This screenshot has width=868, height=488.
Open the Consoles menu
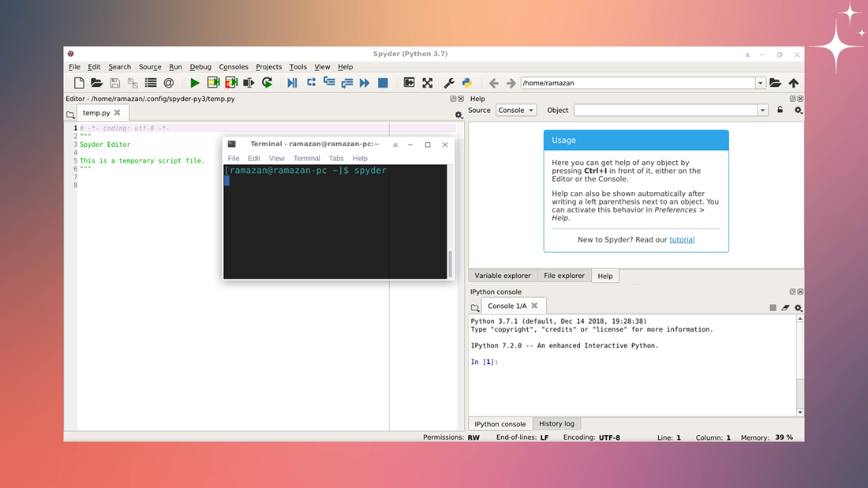pyautogui.click(x=234, y=67)
